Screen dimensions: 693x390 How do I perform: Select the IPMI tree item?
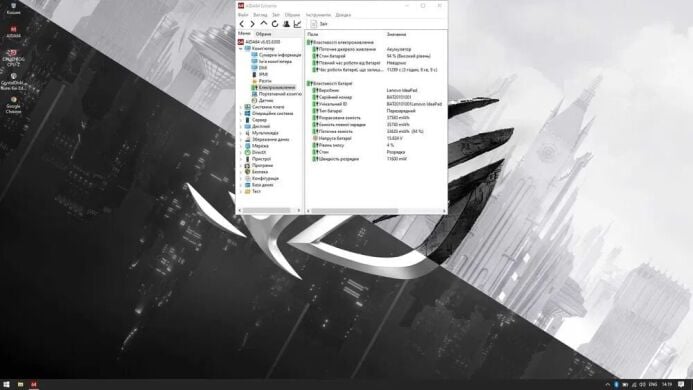(260, 75)
